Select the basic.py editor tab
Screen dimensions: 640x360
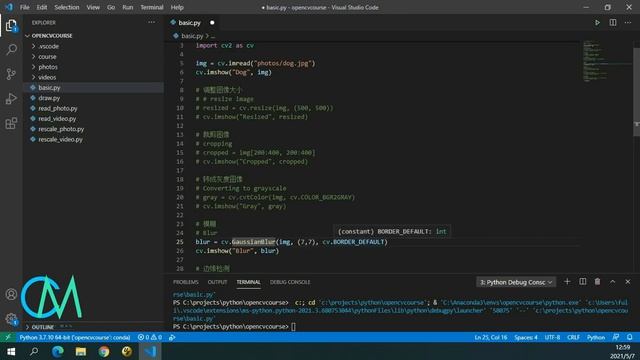(192, 22)
